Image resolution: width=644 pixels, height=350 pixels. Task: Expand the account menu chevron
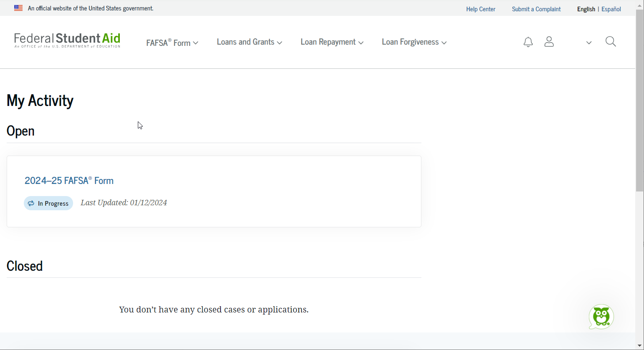click(x=589, y=43)
